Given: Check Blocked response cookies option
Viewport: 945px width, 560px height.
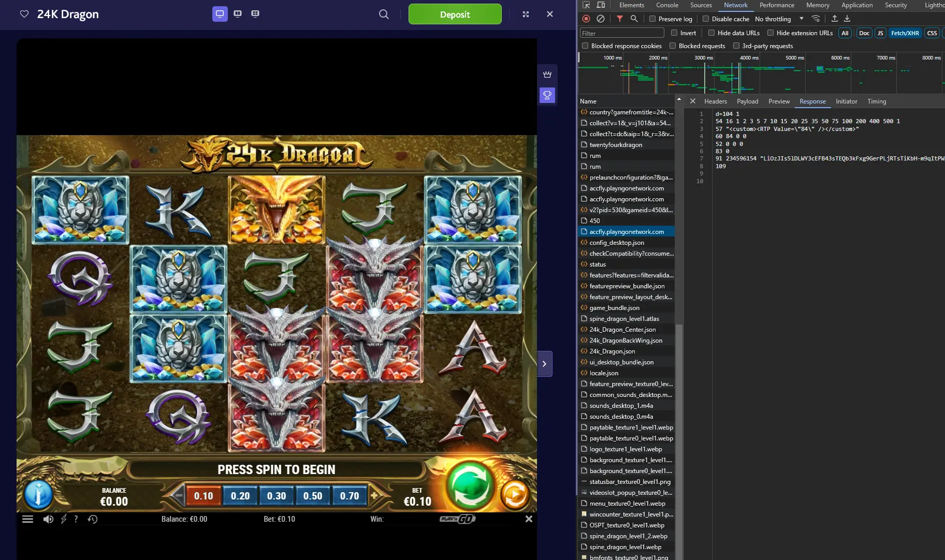Looking at the screenshot, I should pyautogui.click(x=585, y=46).
